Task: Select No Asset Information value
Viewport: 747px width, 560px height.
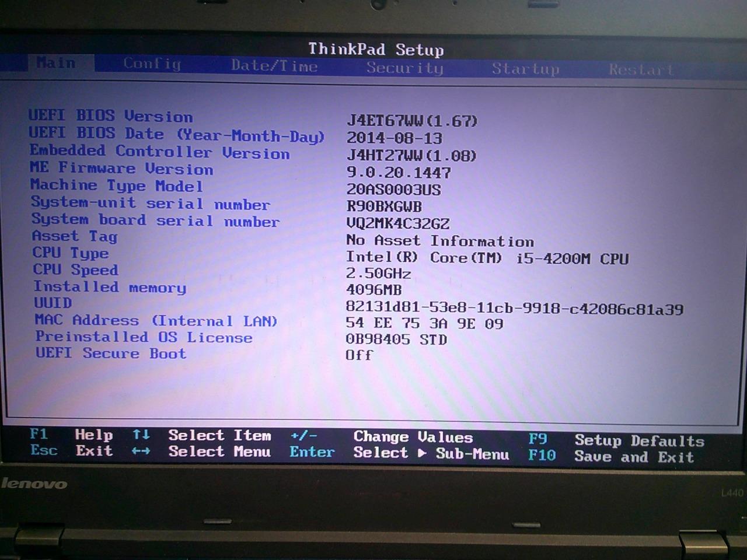Action: pos(440,240)
